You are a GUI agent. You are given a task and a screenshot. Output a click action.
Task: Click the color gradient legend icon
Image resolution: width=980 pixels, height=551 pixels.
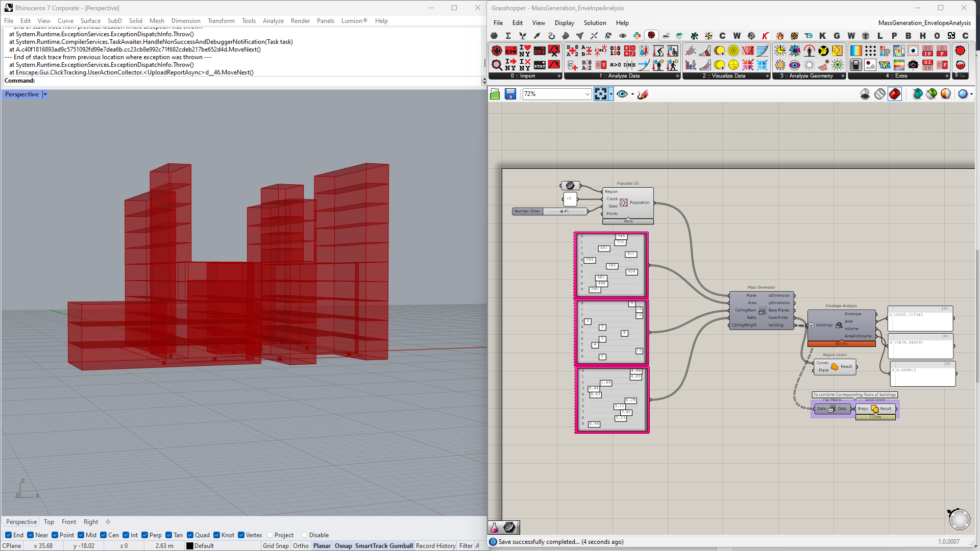tap(856, 51)
